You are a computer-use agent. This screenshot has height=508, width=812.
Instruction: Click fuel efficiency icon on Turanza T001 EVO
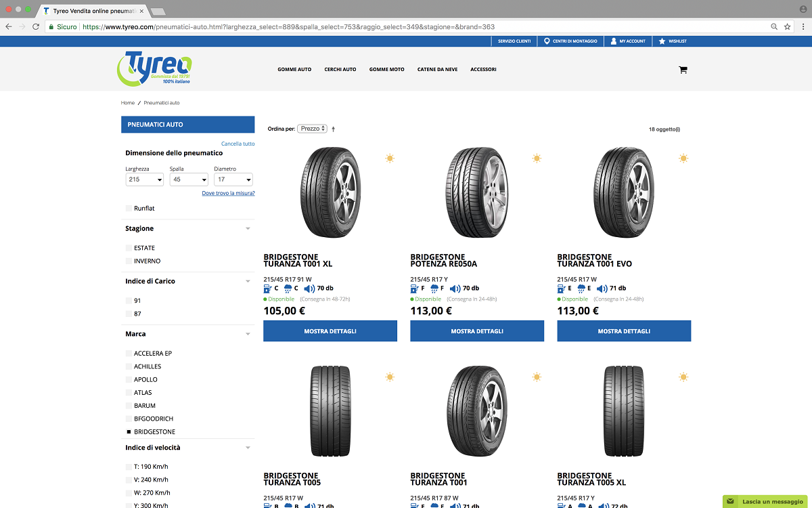[561, 289]
